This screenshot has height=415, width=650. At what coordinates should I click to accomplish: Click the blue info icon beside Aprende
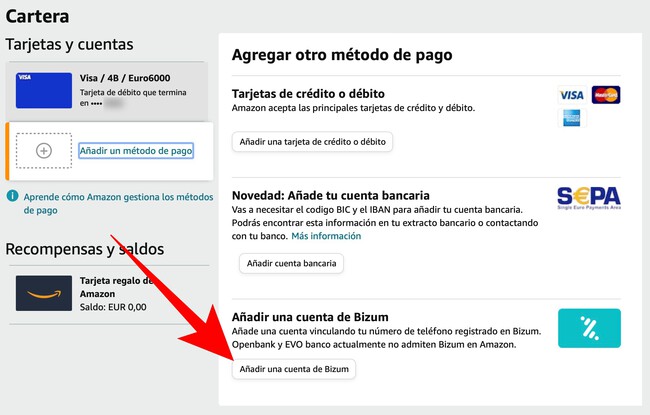point(12,197)
